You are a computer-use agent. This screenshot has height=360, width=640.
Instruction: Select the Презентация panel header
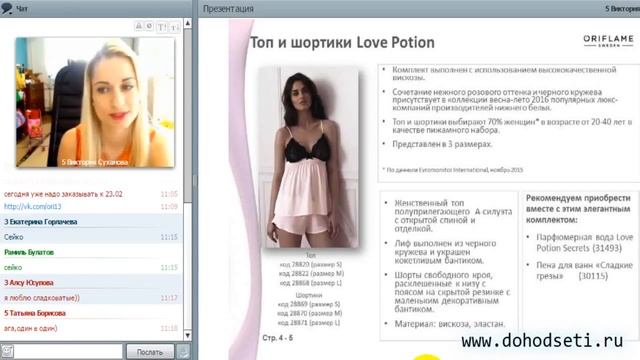point(419,8)
